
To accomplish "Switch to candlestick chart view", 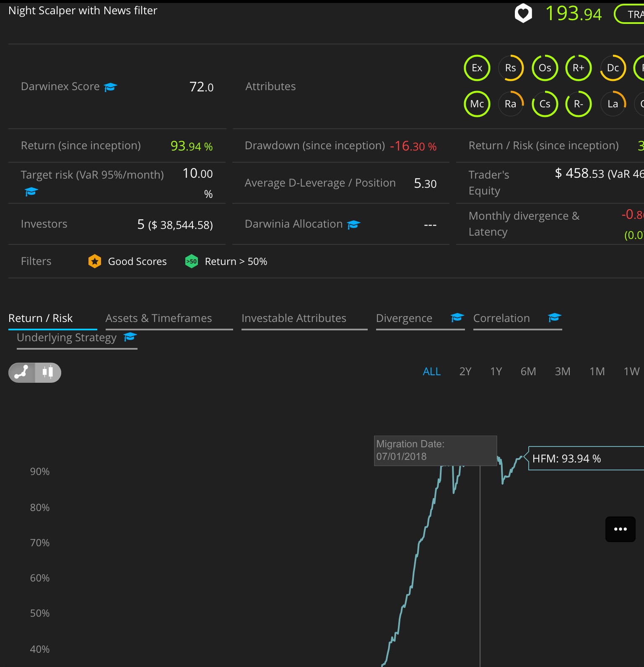I will pos(48,372).
